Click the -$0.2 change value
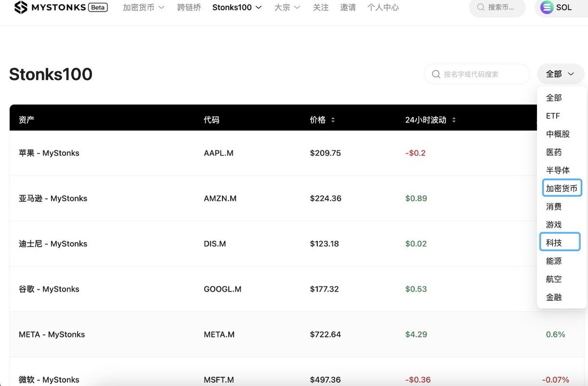 click(x=416, y=153)
